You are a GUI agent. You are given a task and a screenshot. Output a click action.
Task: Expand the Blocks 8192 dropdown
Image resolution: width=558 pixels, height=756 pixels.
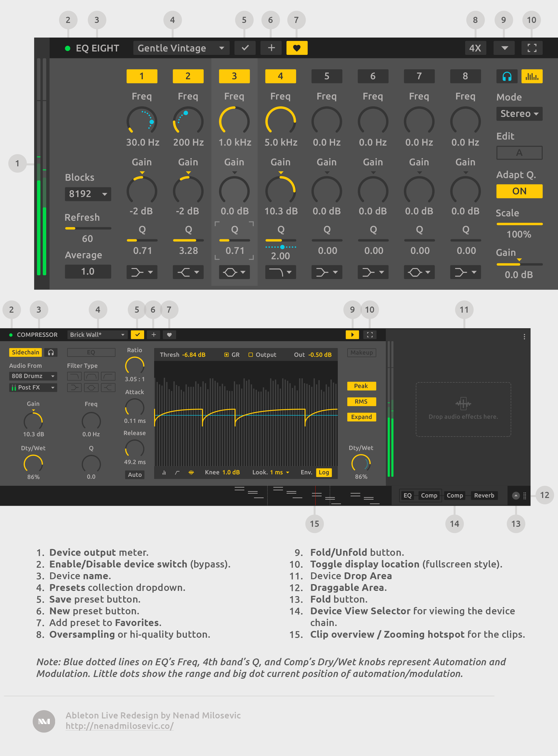coord(88,194)
